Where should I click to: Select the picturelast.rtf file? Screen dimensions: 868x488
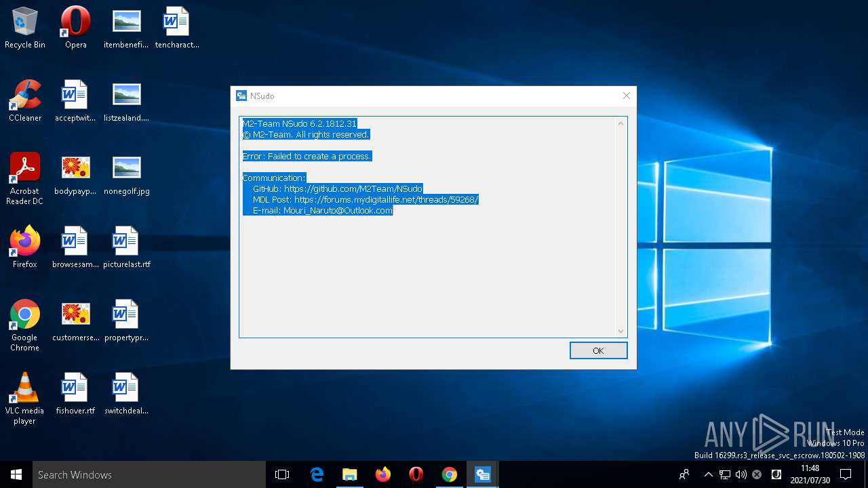tap(126, 248)
